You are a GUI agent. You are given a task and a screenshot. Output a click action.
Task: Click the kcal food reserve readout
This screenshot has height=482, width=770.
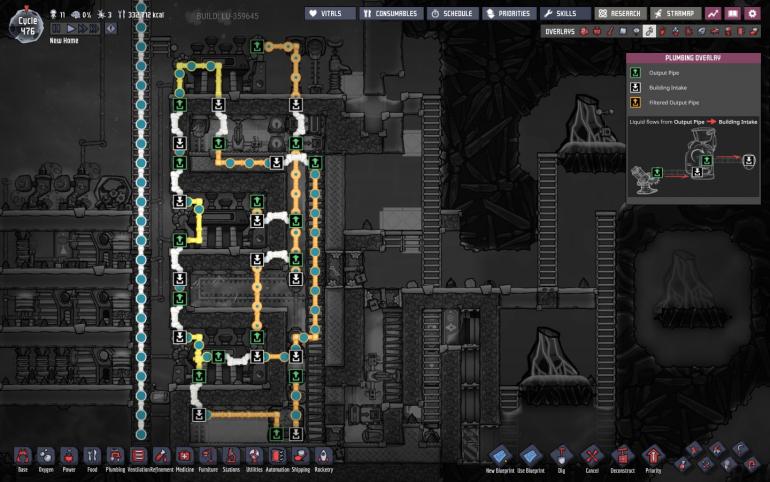(x=141, y=15)
